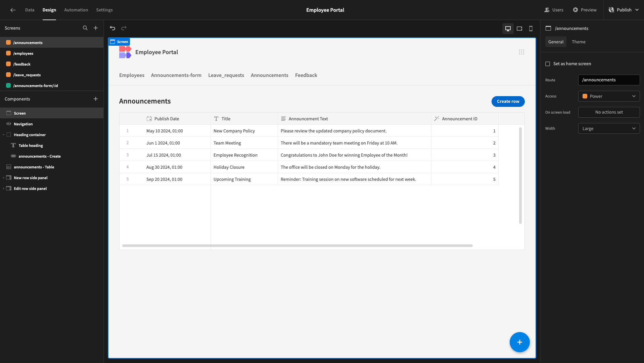Click the Employee Portal logo
The image size is (644, 363).
point(125,52)
